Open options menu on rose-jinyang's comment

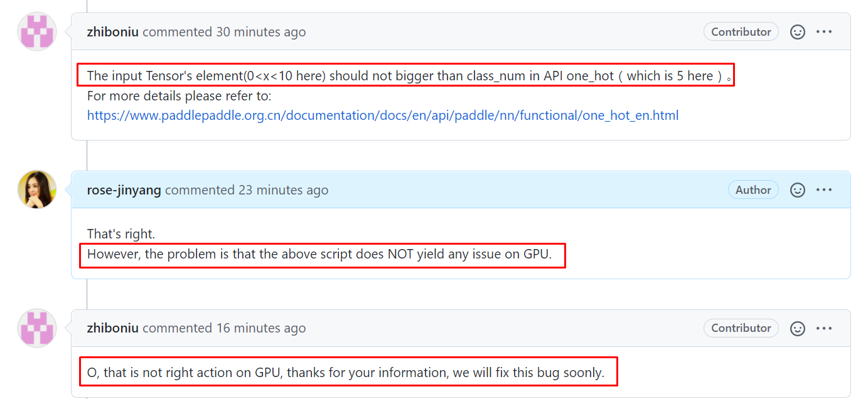point(824,189)
